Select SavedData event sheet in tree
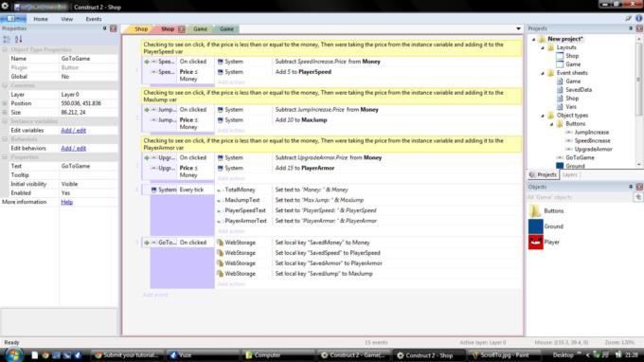 pyautogui.click(x=579, y=90)
